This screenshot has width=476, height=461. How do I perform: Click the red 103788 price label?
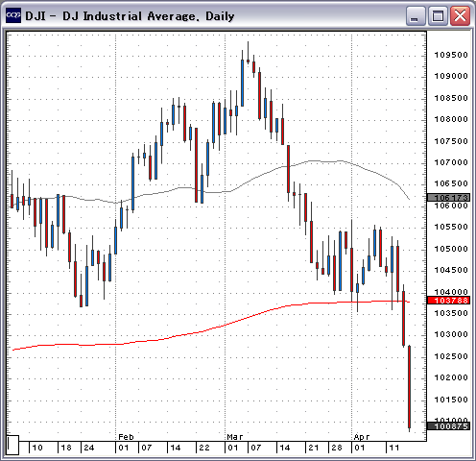click(x=449, y=301)
